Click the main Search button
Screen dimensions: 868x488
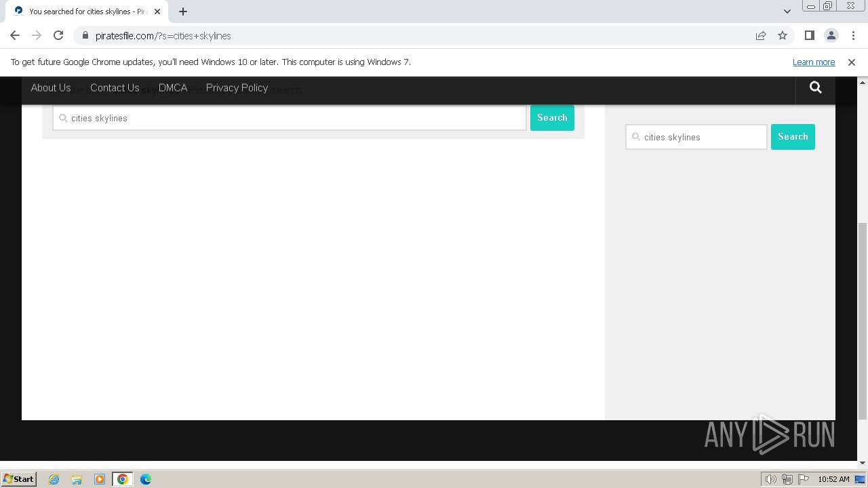[552, 118]
